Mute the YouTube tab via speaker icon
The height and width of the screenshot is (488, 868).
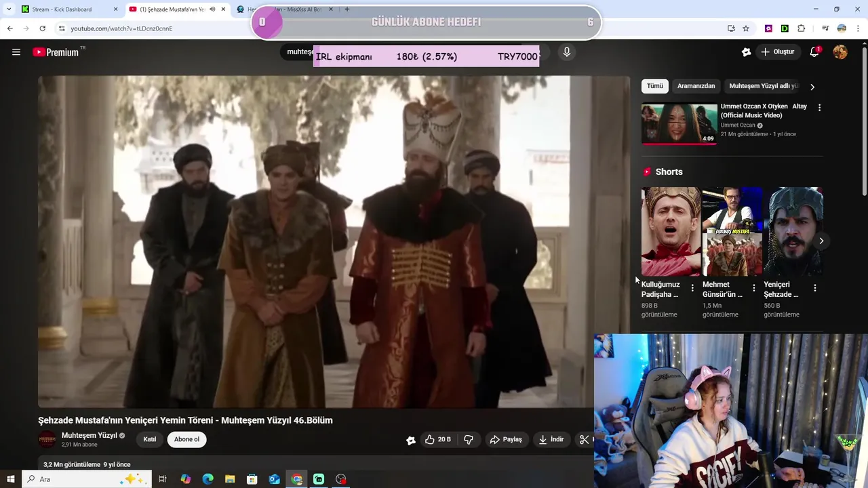click(x=212, y=9)
